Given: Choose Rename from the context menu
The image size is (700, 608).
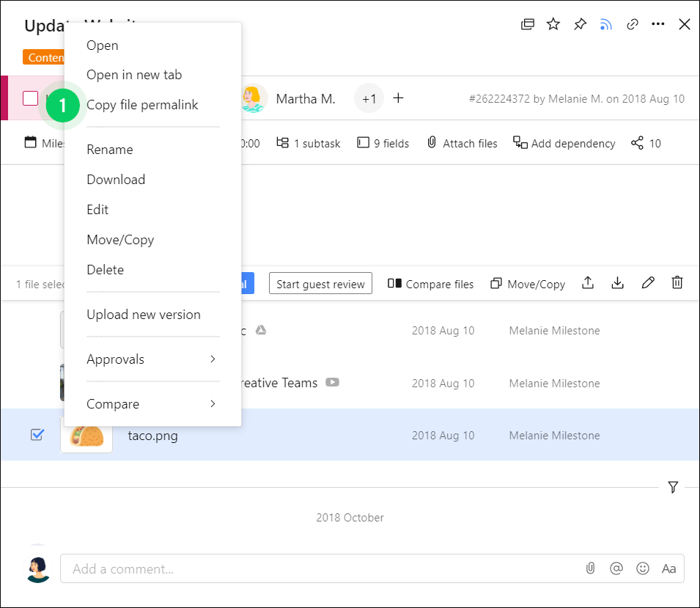Looking at the screenshot, I should (x=109, y=149).
